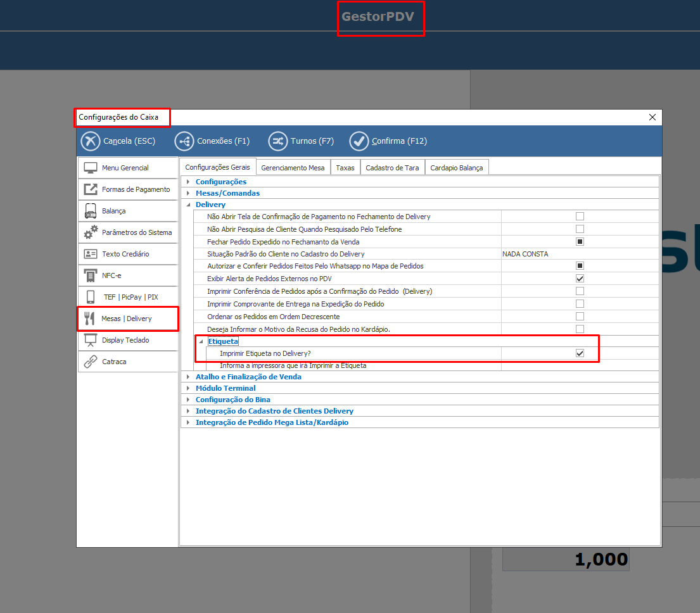Open Parâmetros do Sistema gears icon
Image resolution: width=700 pixels, height=613 pixels.
[91, 232]
